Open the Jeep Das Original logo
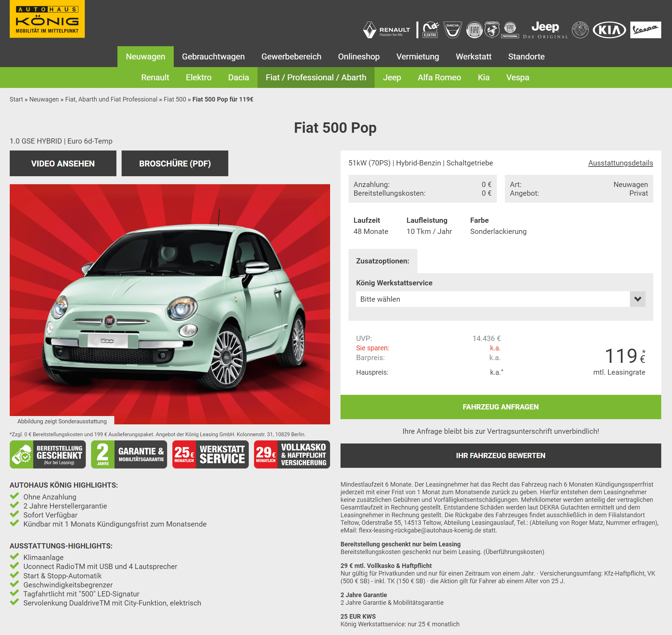 pos(545,30)
